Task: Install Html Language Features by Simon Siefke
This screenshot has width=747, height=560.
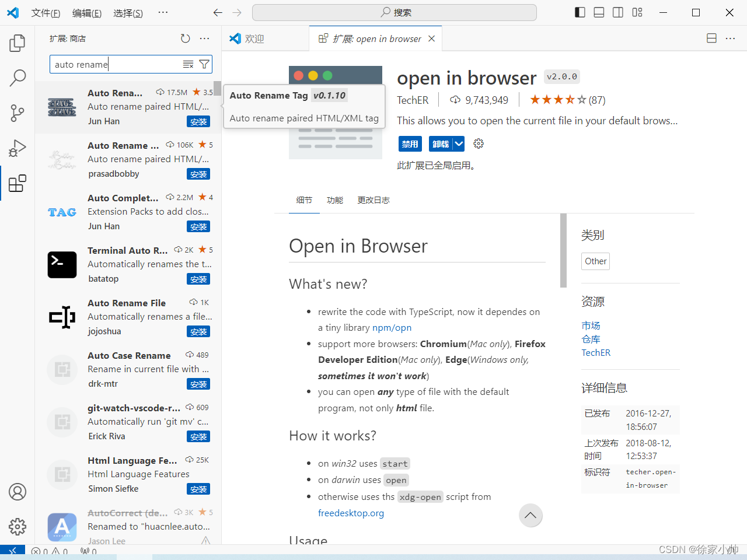Action: (x=198, y=489)
